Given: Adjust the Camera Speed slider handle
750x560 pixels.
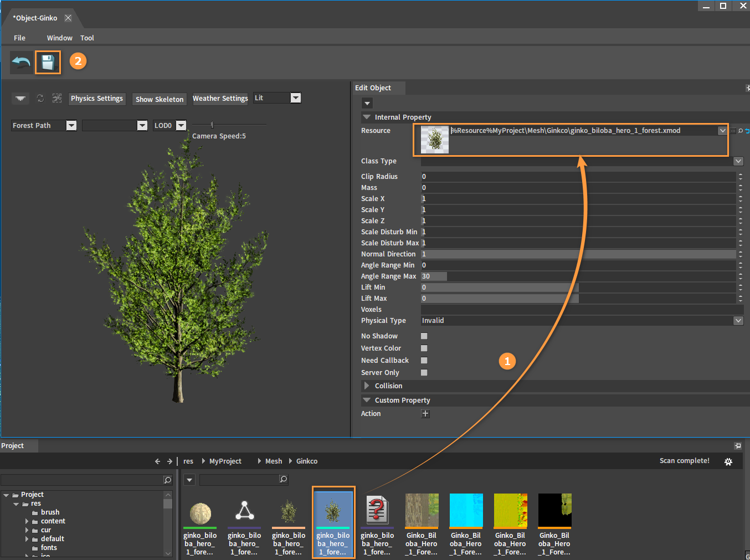Looking at the screenshot, I should click(212, 125).
